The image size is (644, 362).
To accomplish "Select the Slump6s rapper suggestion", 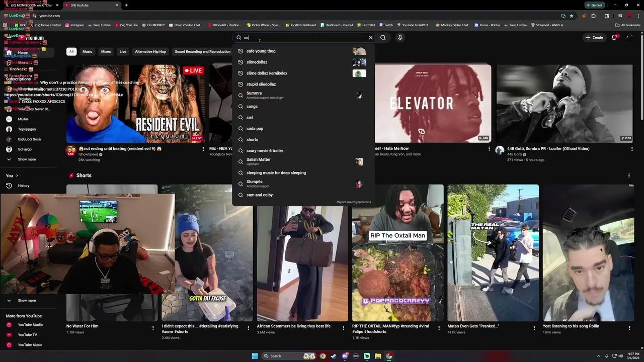I will click(302, 184).
